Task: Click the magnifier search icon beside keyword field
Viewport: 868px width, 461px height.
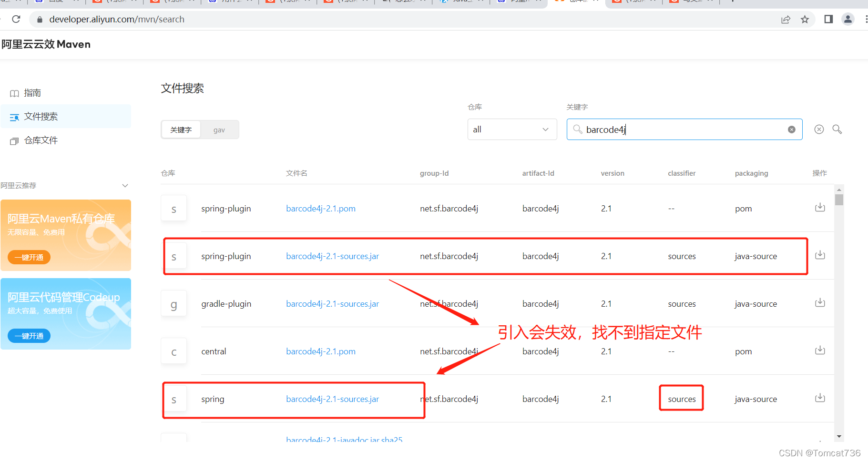Action: (x=837, y=129)
